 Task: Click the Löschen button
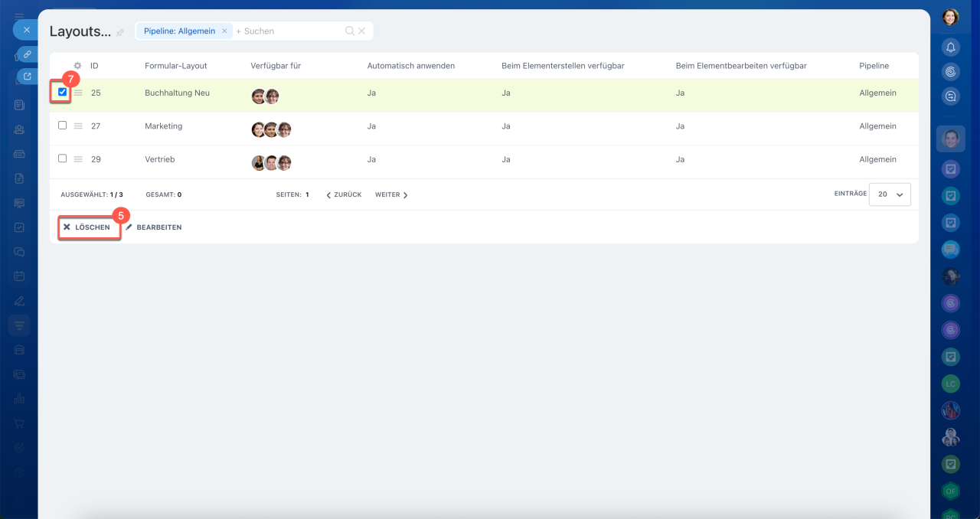[87, 227]
